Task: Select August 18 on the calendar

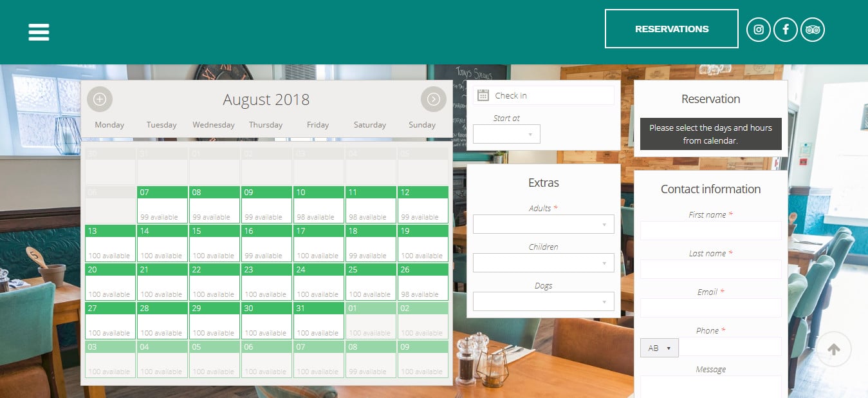Action: (371, 243)
